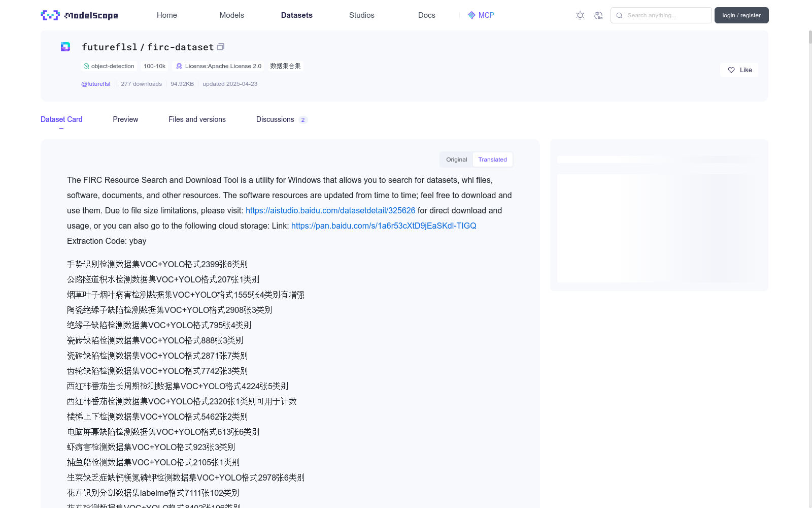Image resolution: width=812 pixels, height=508 pixels.
Task: Click the ModelScope logo
Action: pos(79,15)
